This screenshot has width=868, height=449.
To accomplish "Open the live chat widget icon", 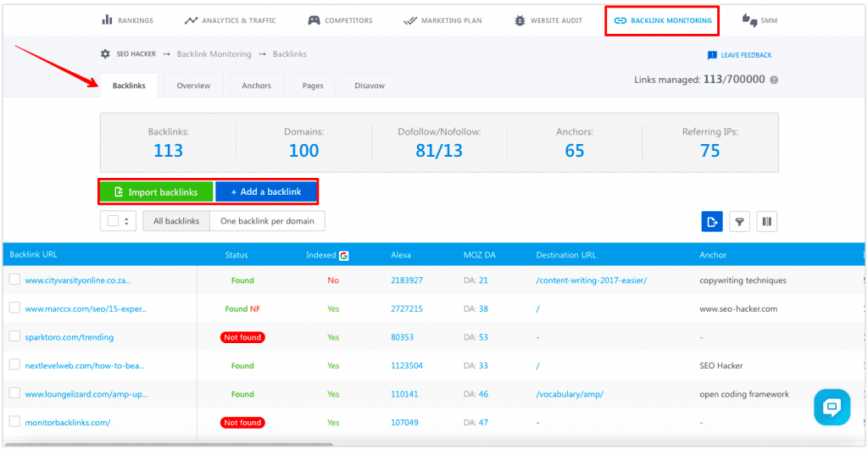I will (832, 407).
